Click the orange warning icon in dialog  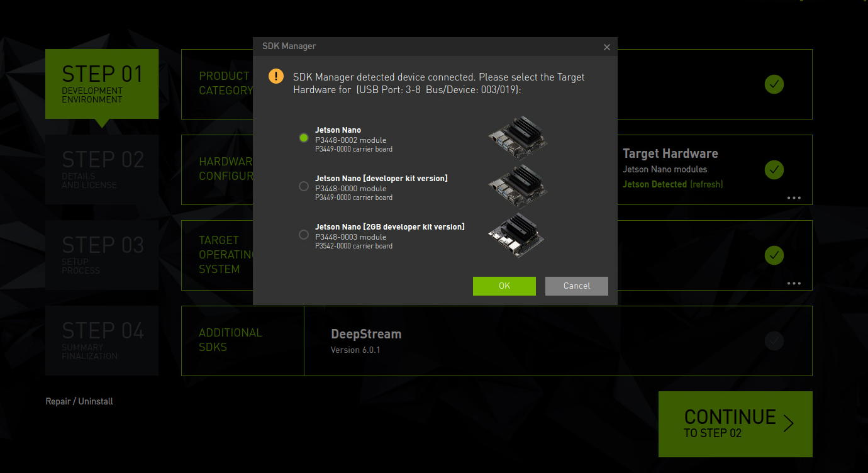pos(275,77)
